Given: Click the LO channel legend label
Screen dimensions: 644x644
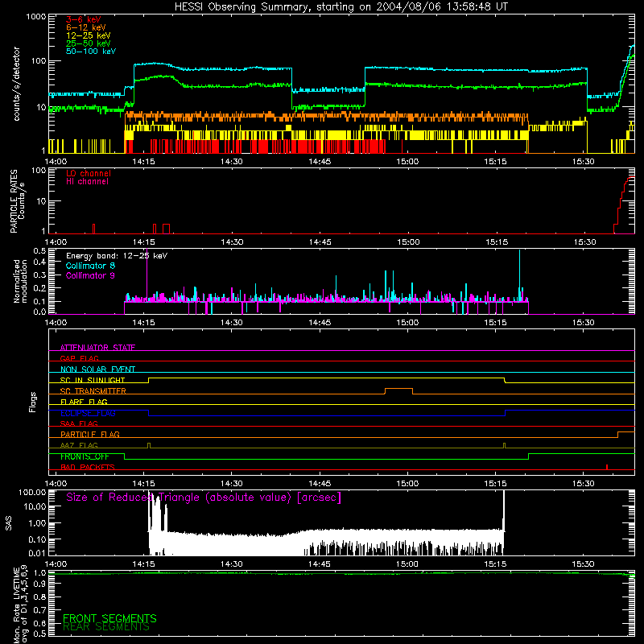Looking at the screenshot, I should pos(89,173).
